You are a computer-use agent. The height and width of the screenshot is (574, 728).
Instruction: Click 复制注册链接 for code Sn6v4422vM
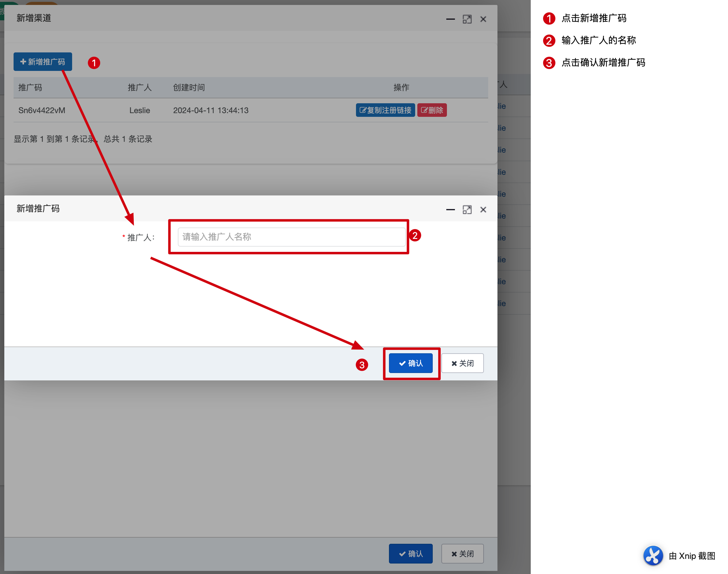(x=385, y=110)
